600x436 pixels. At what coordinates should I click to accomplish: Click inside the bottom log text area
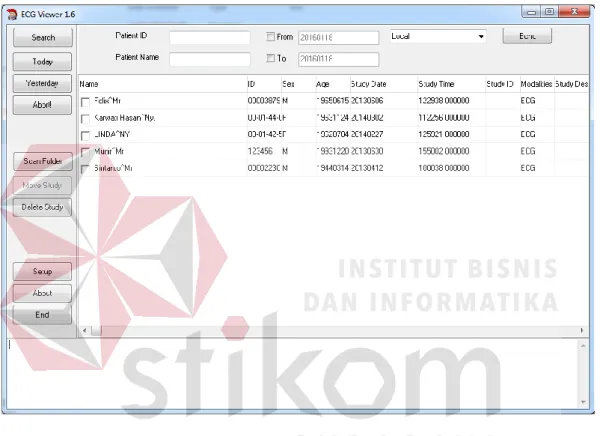click(x=292, y=374)
